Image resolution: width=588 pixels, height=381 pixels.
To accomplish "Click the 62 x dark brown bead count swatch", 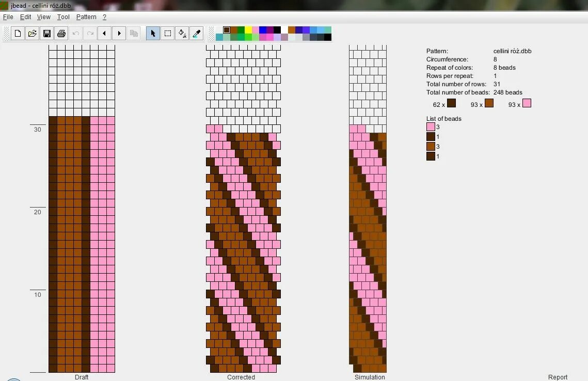I will click(452, 103).
